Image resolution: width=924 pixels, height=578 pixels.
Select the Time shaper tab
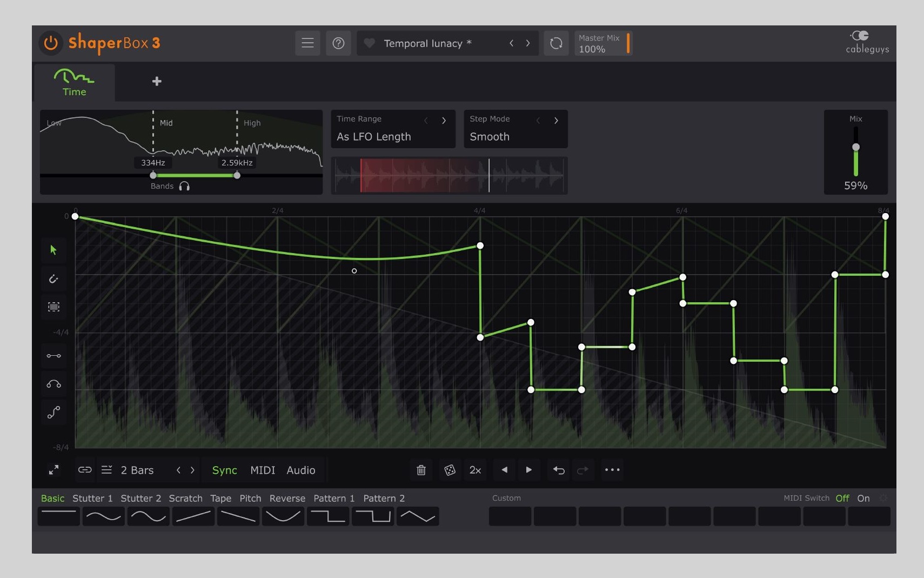[x=75, y=83]
